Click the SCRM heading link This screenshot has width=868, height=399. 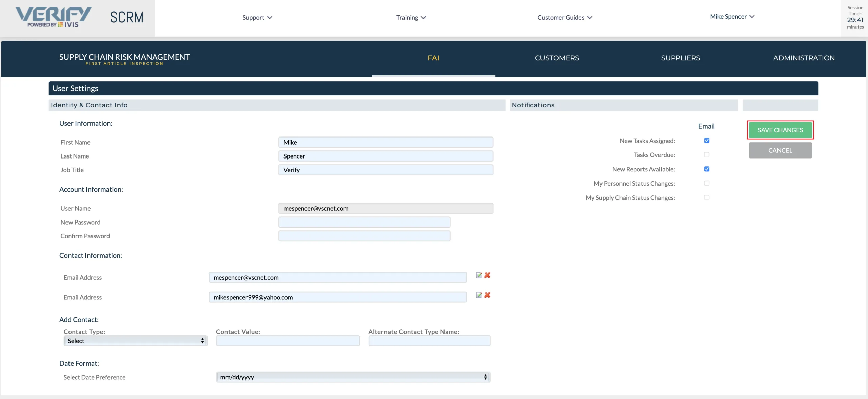click(x=127, y=17)
